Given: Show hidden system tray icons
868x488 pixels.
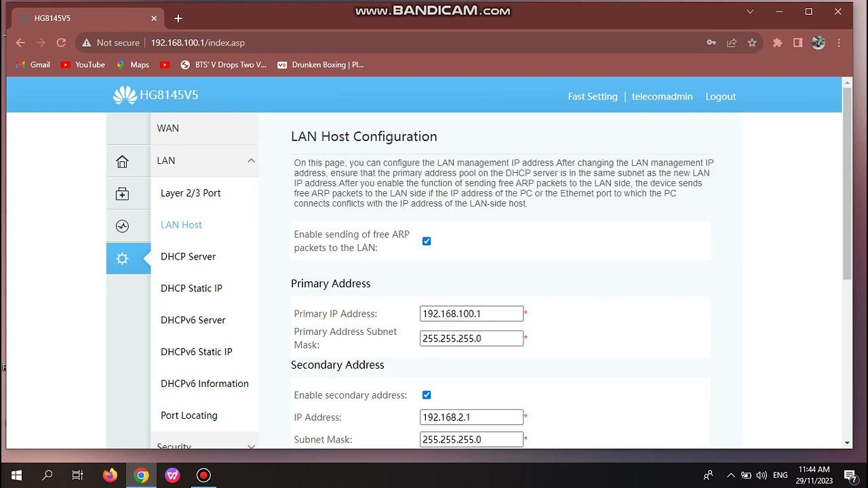Looking at the screenshot, I should [x=730, y=475].
